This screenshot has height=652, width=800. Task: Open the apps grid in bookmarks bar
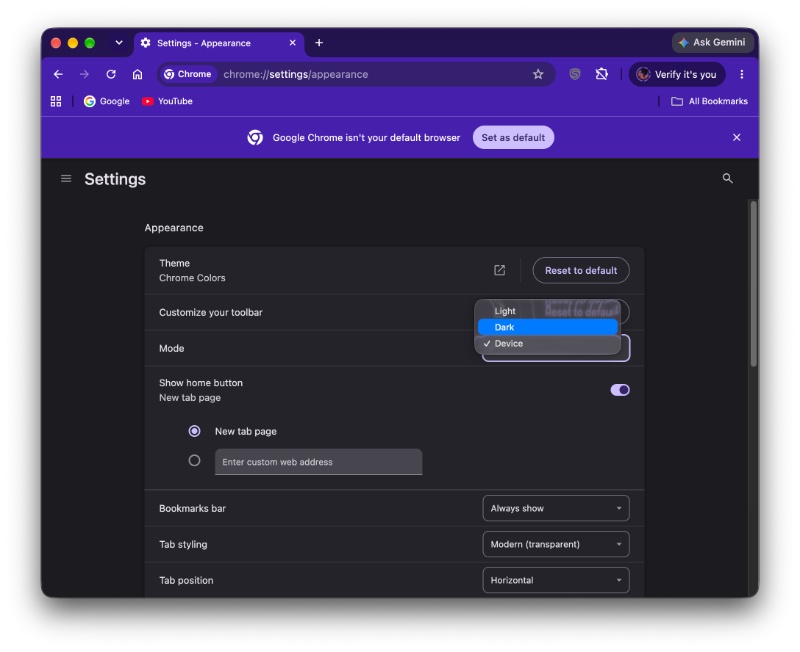coord(56,102)
